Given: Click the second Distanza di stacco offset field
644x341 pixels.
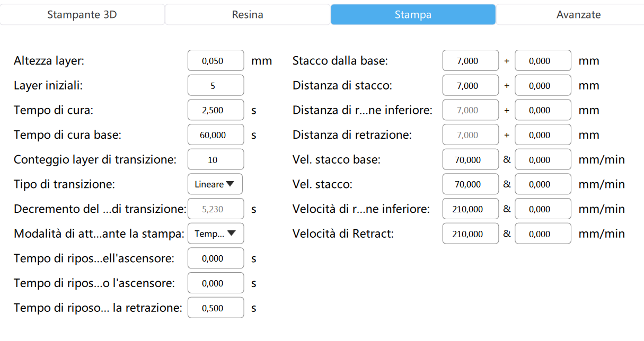Looking at the screenshot, I should (x=543, y=86).
